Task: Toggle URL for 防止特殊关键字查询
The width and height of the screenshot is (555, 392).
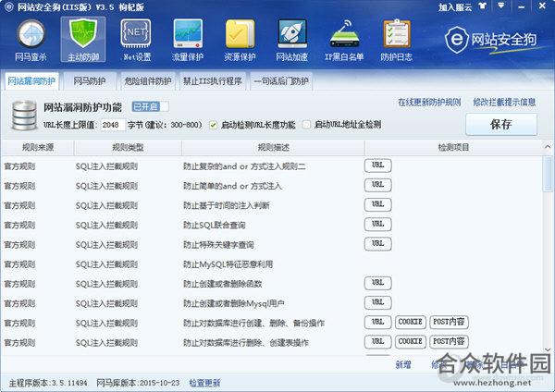Action: coord(378,244)
